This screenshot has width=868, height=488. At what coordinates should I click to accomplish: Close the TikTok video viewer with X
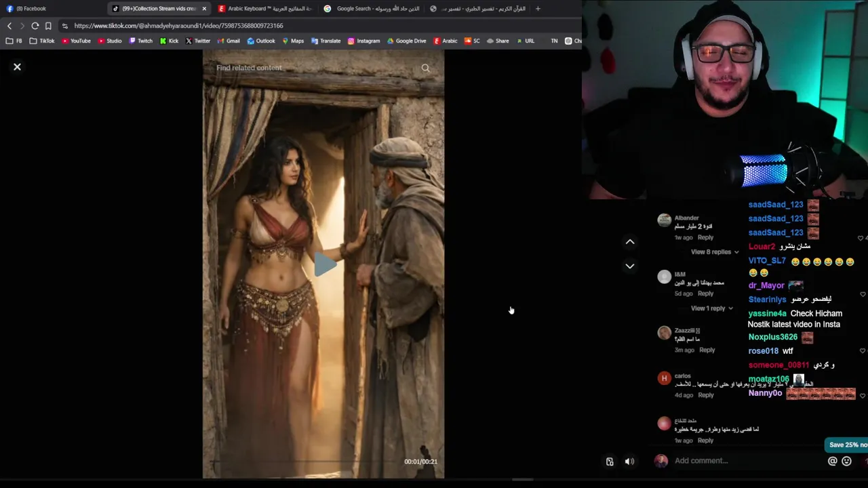click(17, 67)
